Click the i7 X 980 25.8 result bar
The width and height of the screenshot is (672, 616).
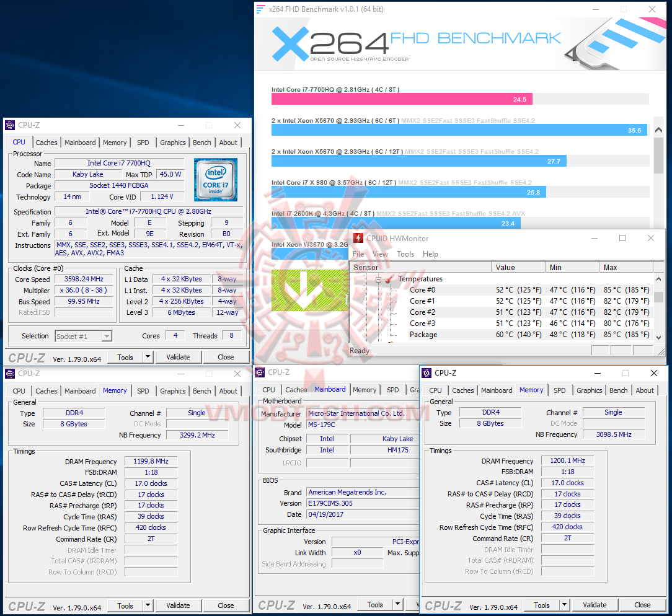(409, 192)
